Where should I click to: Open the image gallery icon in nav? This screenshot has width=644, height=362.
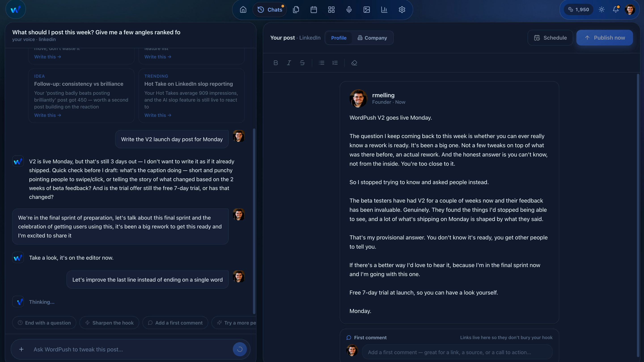pos(367,10)
